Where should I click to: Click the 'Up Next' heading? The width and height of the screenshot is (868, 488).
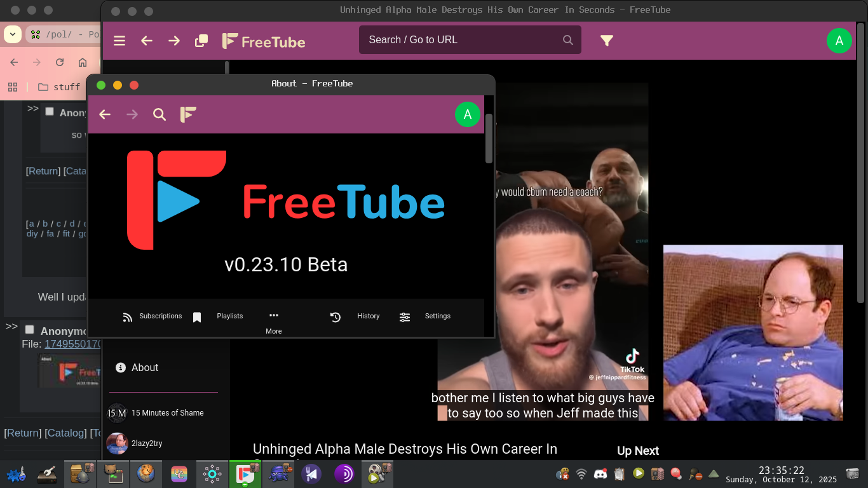(638, 451)
